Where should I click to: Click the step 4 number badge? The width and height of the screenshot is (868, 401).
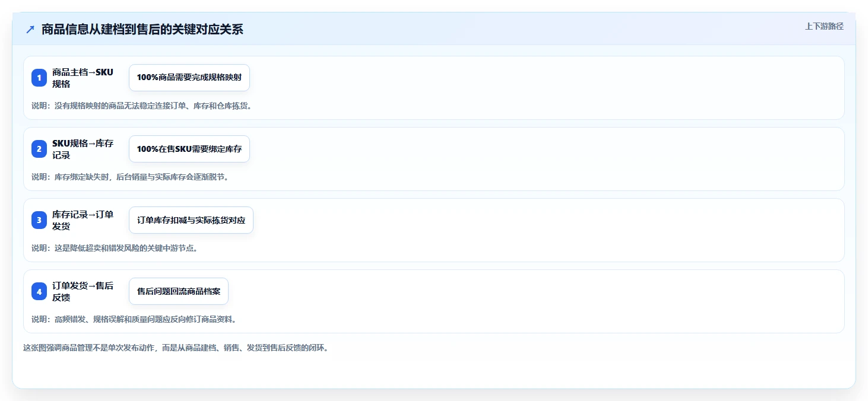click(x=39, y=291)
